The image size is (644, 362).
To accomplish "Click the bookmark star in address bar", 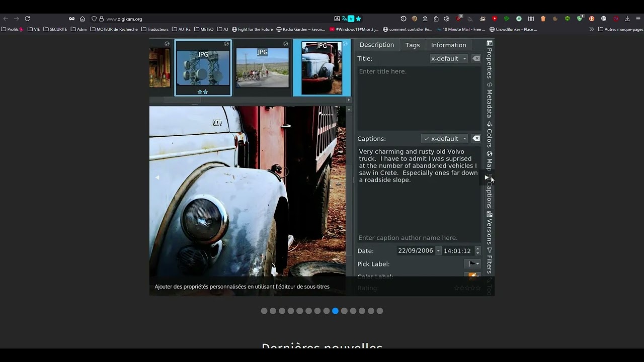I will [x=358, y=19].
